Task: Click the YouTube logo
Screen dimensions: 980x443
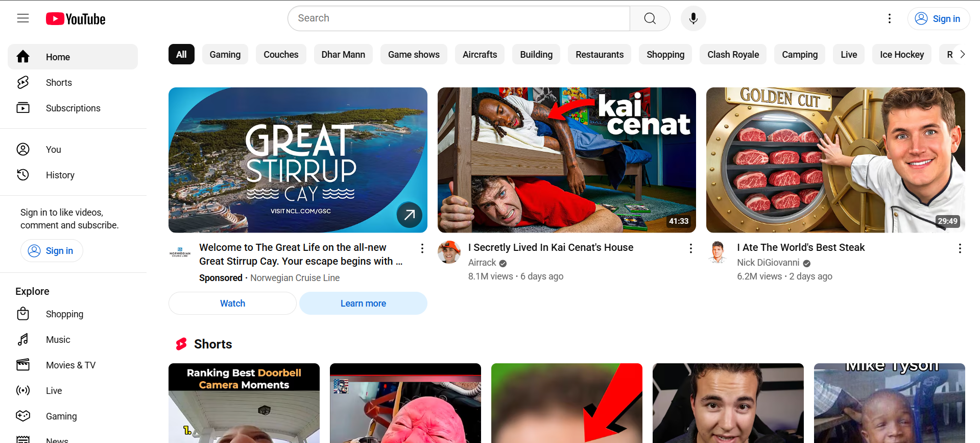Action: click(76, 19)
